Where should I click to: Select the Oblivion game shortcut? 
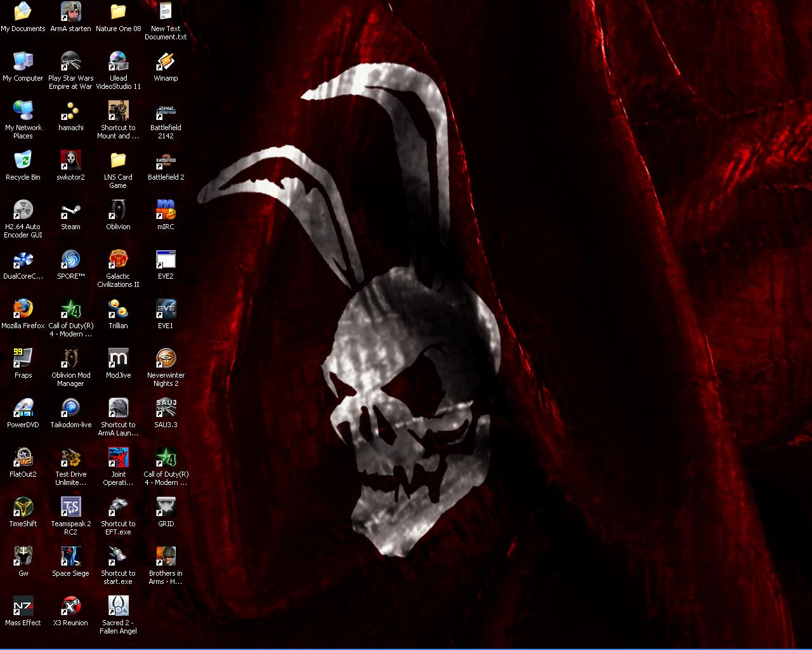click(x=118, y=210)
